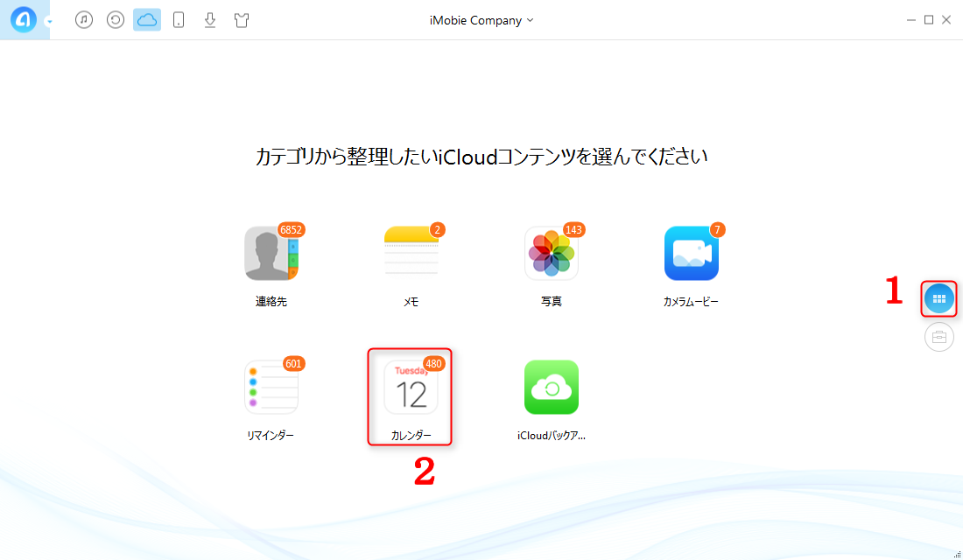Open the iTunes backup restore icon
Screen dimensions: 963x560
point(116,19)
